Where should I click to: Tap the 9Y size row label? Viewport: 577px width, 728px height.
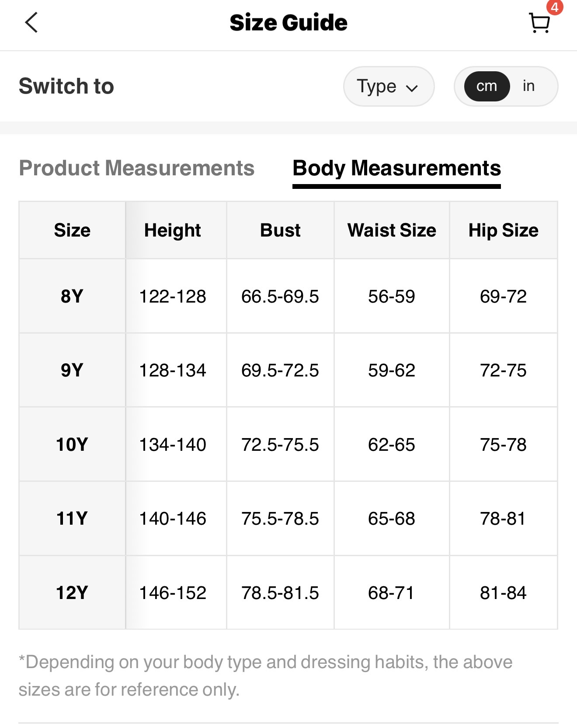tap(72, 370)
